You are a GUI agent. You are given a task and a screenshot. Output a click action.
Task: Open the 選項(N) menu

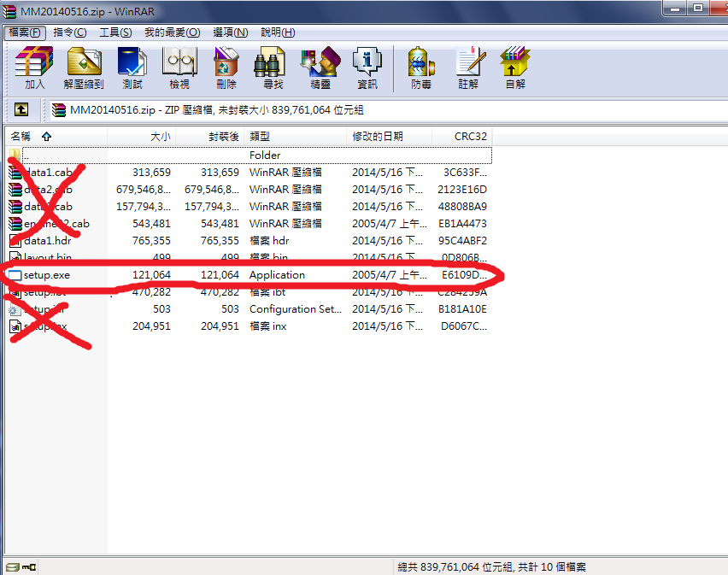(x=230, y=32)
